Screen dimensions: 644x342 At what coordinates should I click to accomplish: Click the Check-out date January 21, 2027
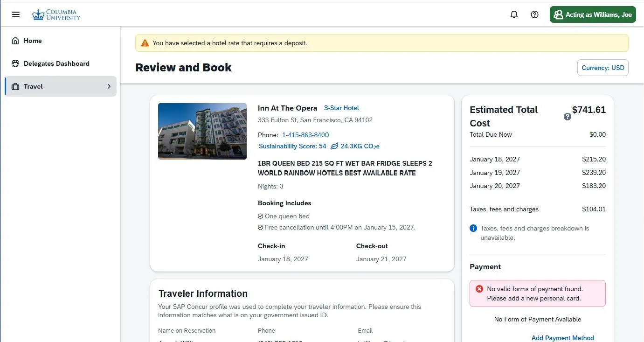click(x=381, y=259)
